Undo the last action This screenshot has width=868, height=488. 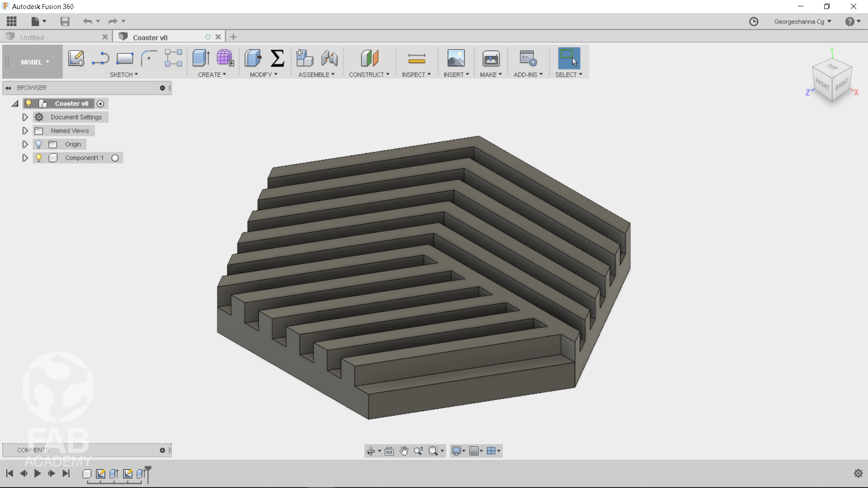pyautogui.click(x=87, y=21)
